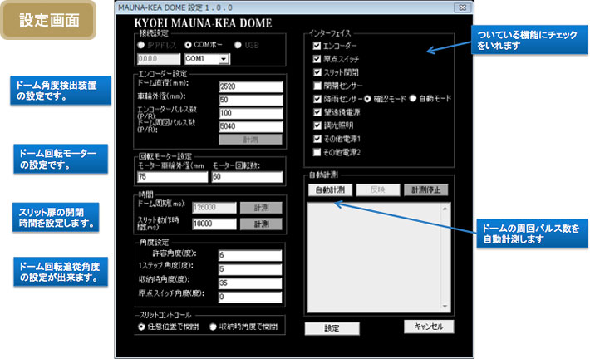Close the MAUNA-KEA DOME 設定 window

[x=462, y=7]
